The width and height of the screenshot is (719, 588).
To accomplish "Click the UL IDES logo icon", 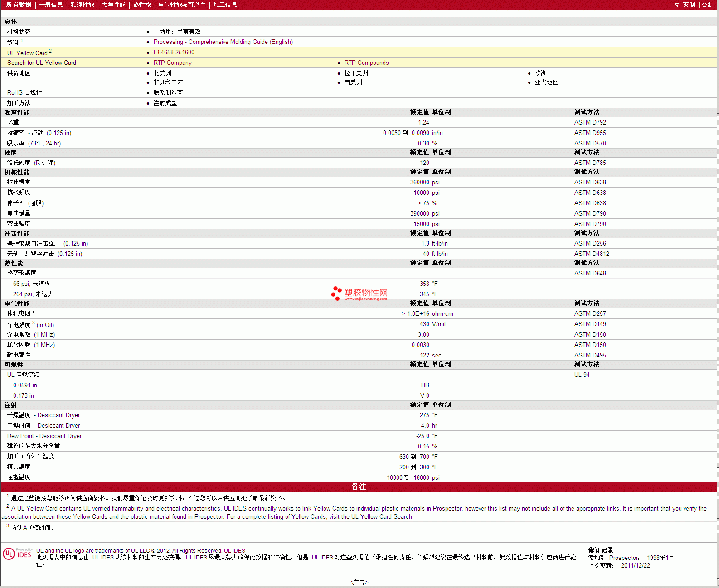I will point(17,554).
